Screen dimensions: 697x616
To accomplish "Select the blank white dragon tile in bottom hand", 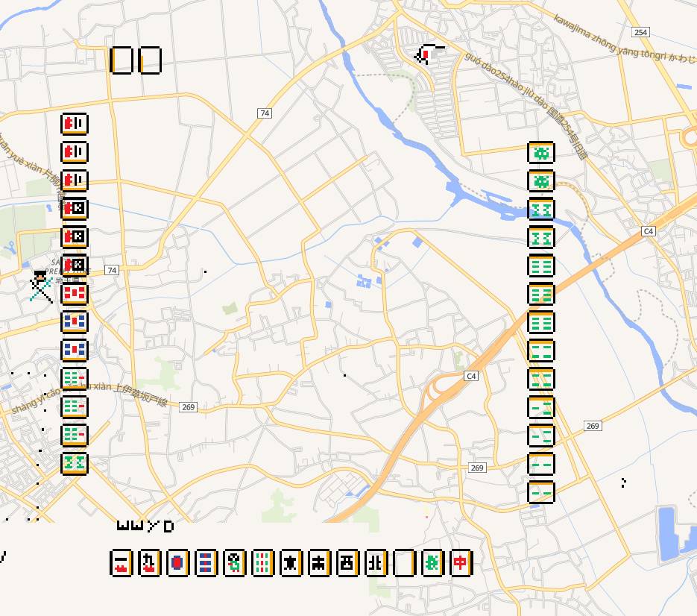I will click(405, 563).
